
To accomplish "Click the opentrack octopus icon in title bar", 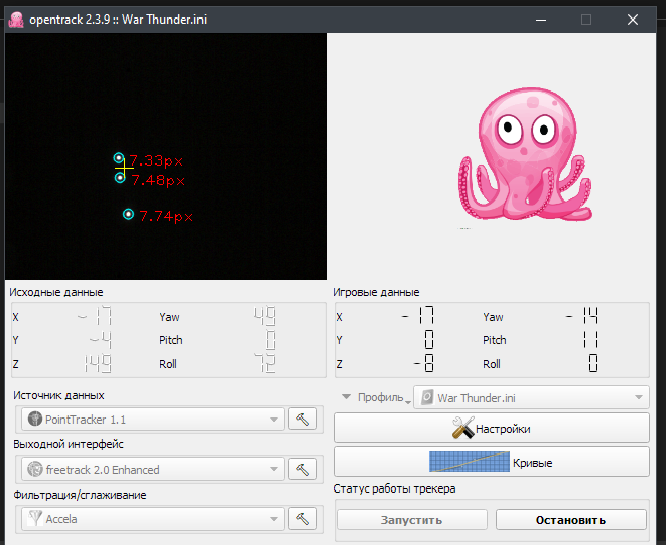I will (16, 19).
